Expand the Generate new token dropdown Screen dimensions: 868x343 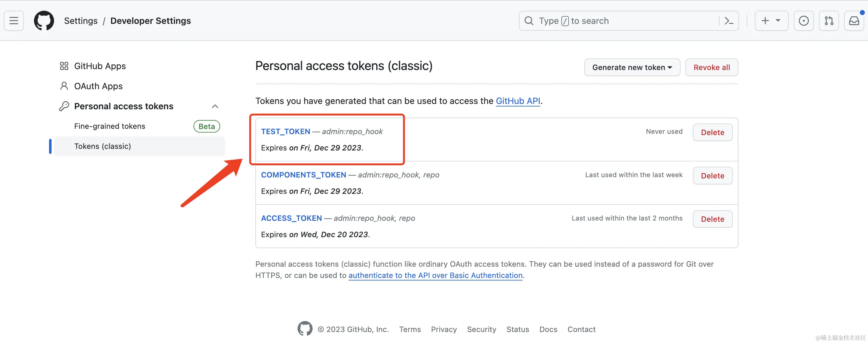[632, 67]
